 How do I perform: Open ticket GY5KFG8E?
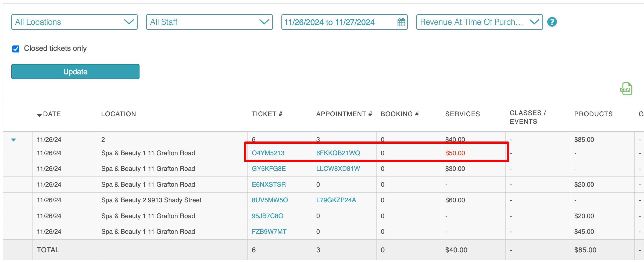(x=269, y=169)
